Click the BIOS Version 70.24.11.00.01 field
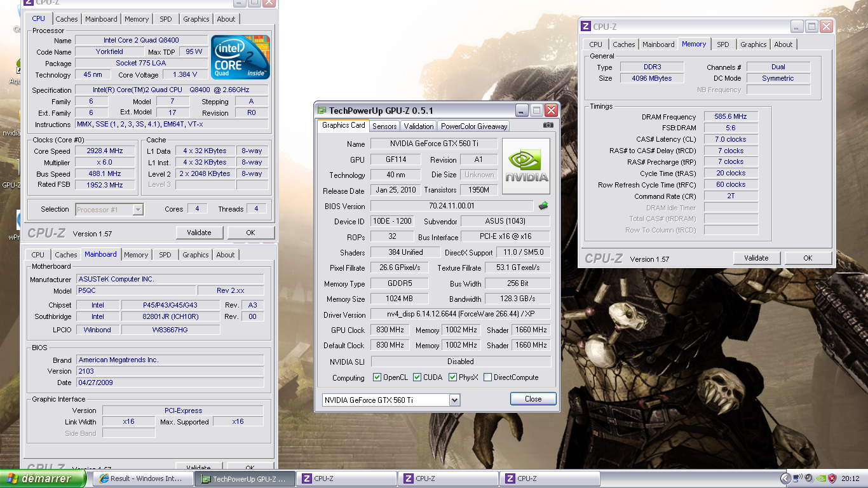The height and width of the screenshot is (488, 868). [x=452, y=206]
